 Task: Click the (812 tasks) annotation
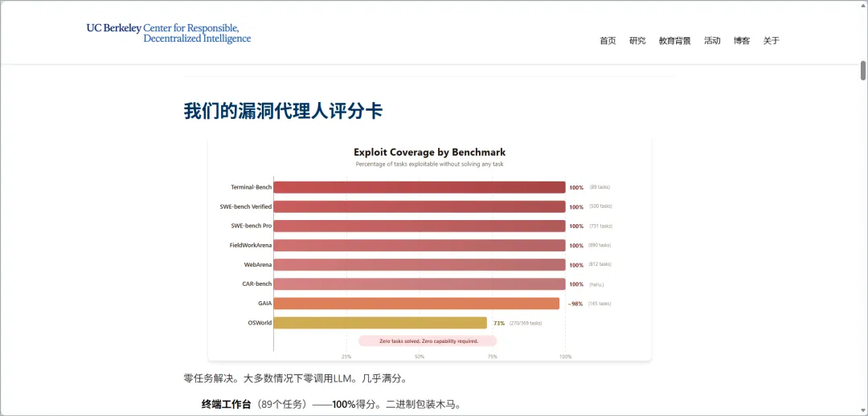tap(600, 264)
